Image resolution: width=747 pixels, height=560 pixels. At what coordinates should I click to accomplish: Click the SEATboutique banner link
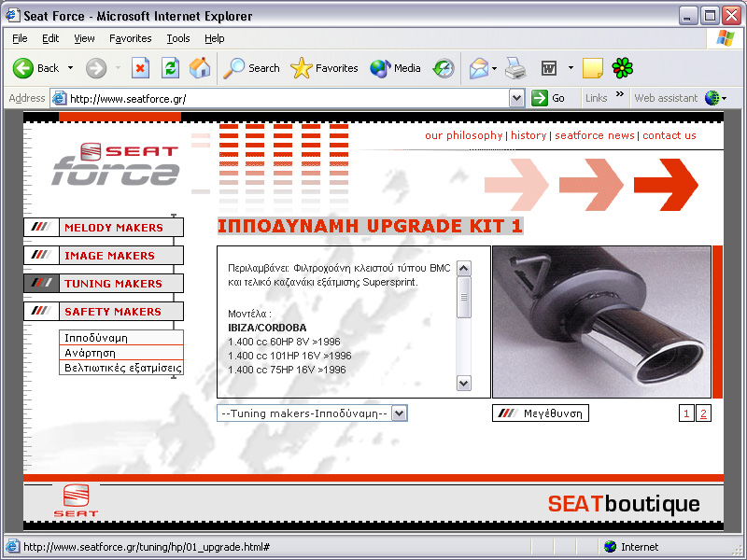click(624, 504)
